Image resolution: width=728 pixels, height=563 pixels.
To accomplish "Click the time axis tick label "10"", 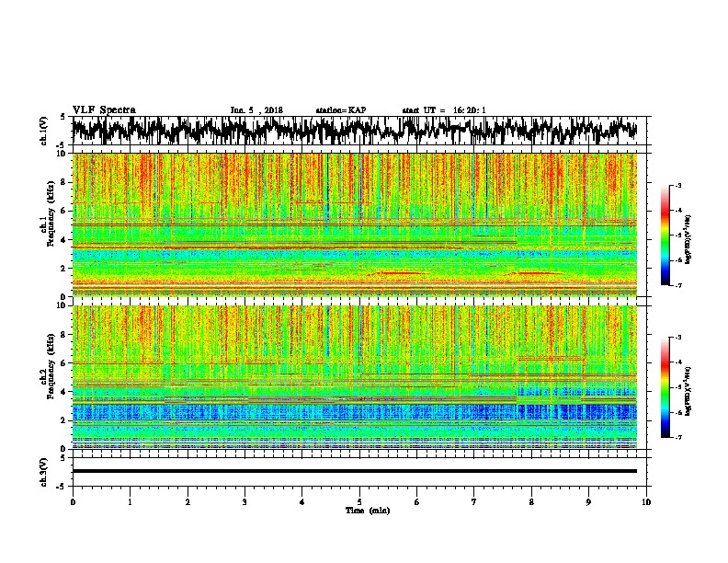I will [646, 502].
